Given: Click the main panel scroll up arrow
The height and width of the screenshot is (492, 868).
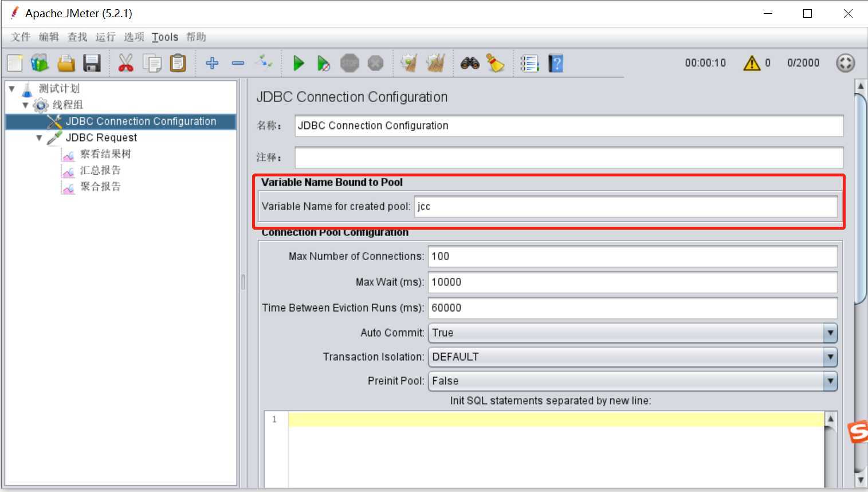Looking at the screenshot, I should click(861, 86).
